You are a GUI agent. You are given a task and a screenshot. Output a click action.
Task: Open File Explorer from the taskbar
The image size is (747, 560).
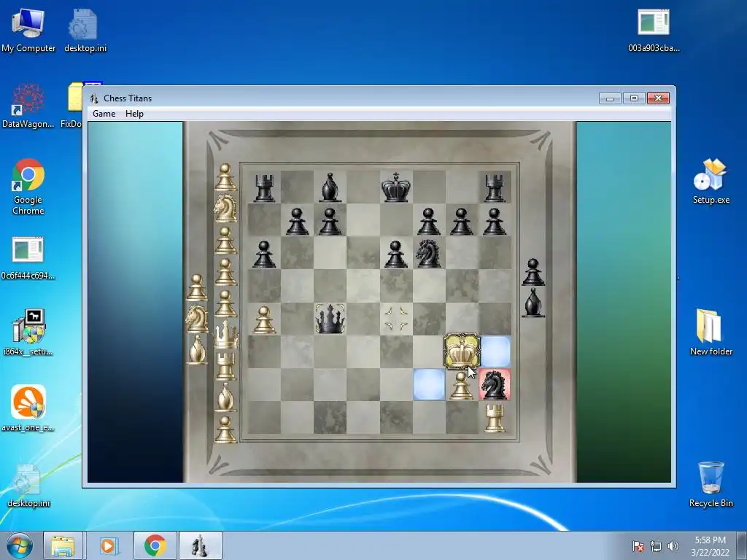[63, 545]
